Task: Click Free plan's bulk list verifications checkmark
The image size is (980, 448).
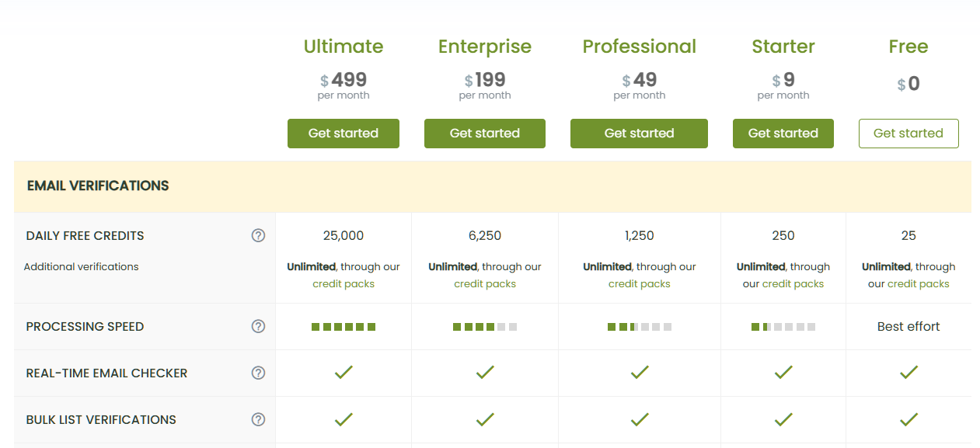Action: [x=909, y=420]
